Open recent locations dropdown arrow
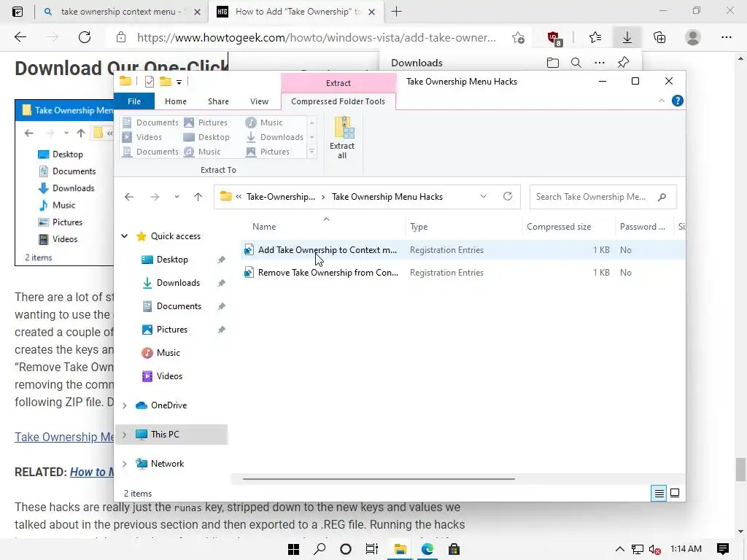747x560 pixels. pos(177,197)
